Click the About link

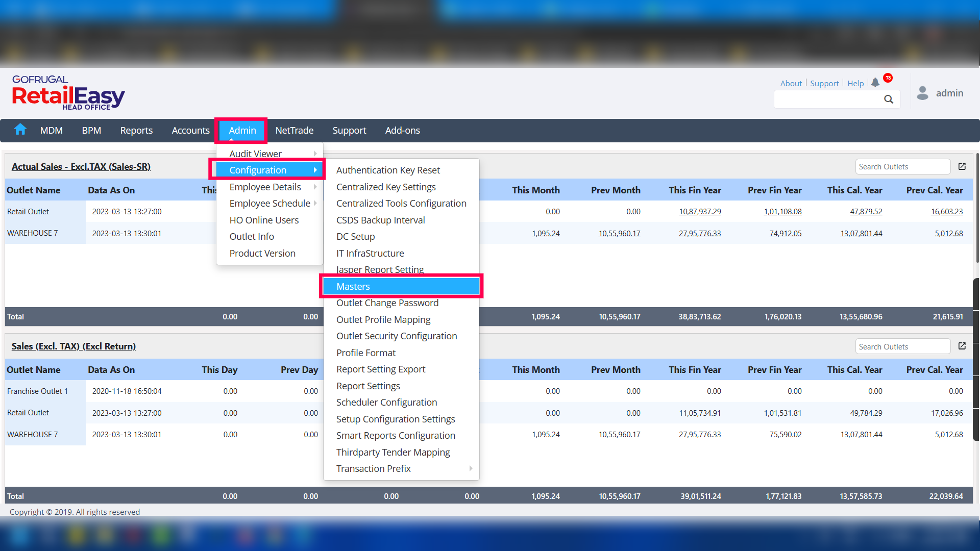click(x=791, y=83)
